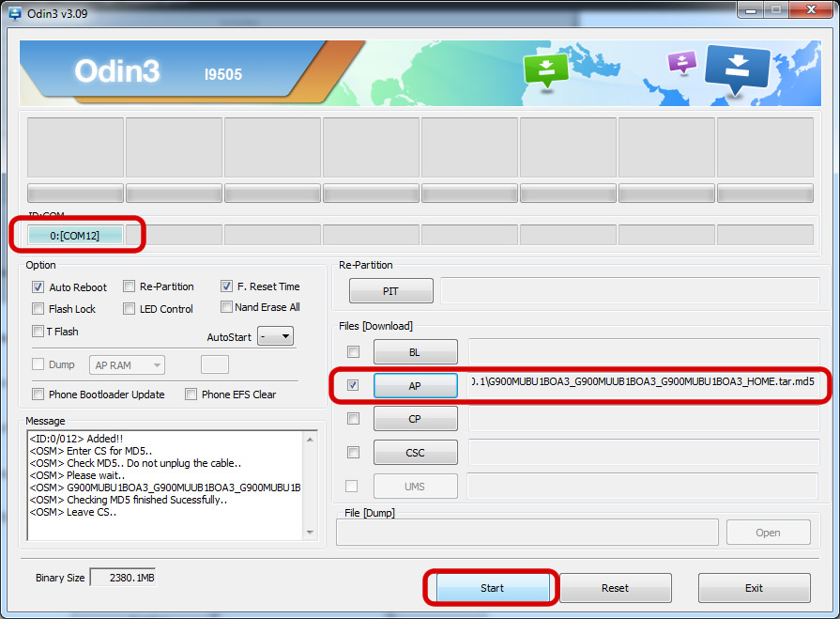
Task: Check the Phone Bootloader Update option
Action: tap(38, 395)
